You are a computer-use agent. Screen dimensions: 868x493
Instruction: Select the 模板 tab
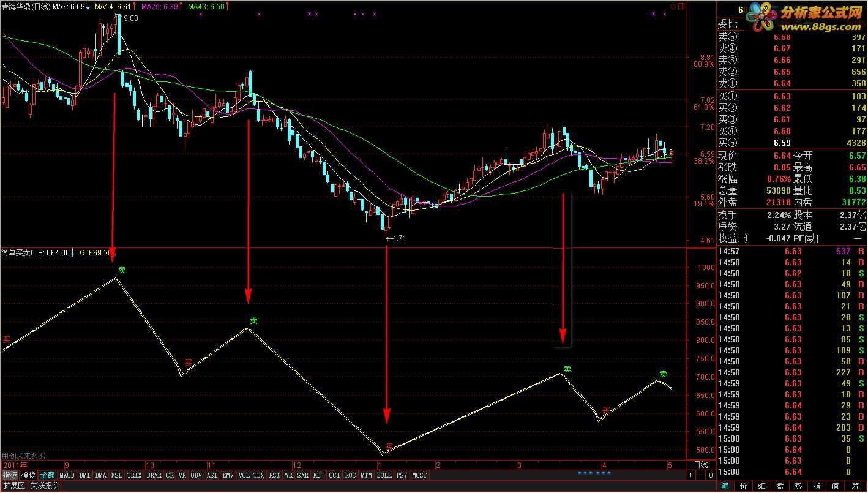pyautogui.click(x=29, y=475)
